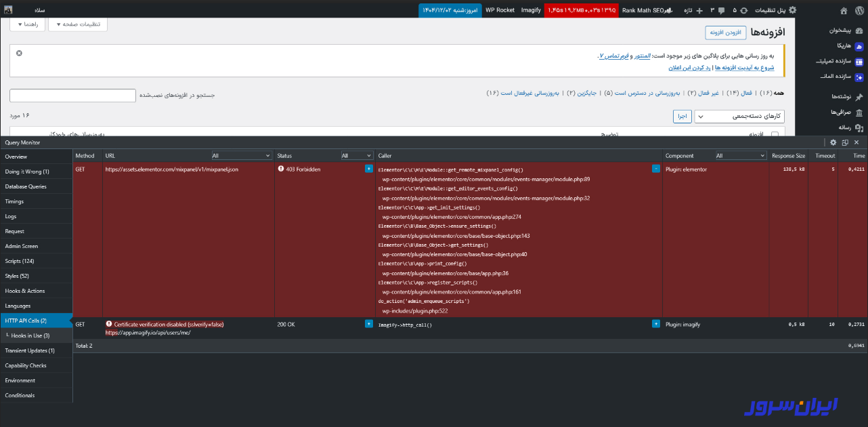Open the Component filter dropdown
868x427 pixels.
point(741,155)
